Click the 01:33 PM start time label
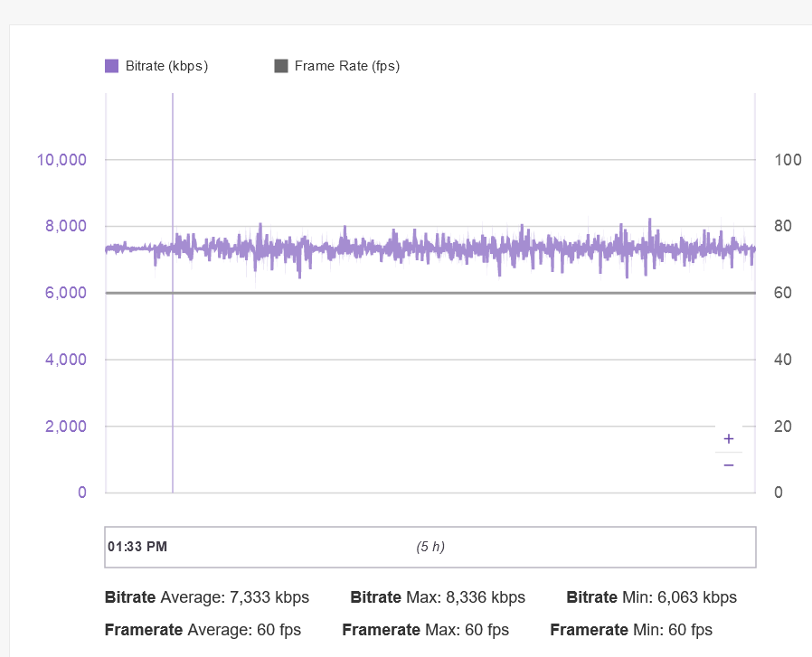Screen dimensions: 812x657 (137, 547)
